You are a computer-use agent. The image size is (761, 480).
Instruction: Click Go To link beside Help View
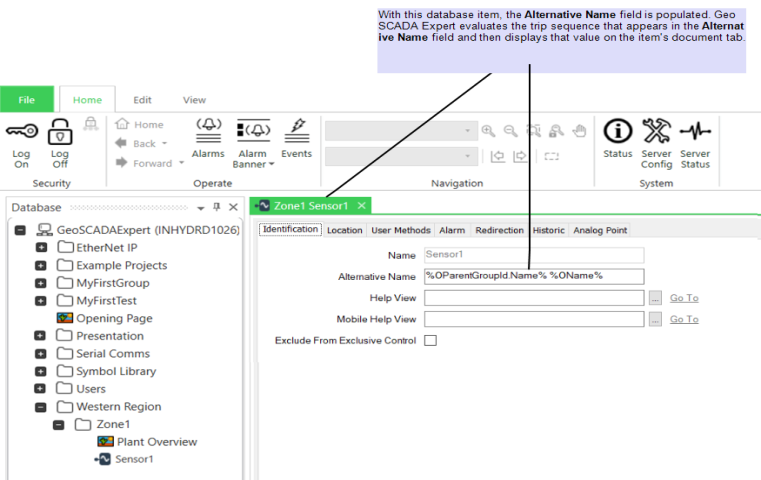(x=684, y=298)
